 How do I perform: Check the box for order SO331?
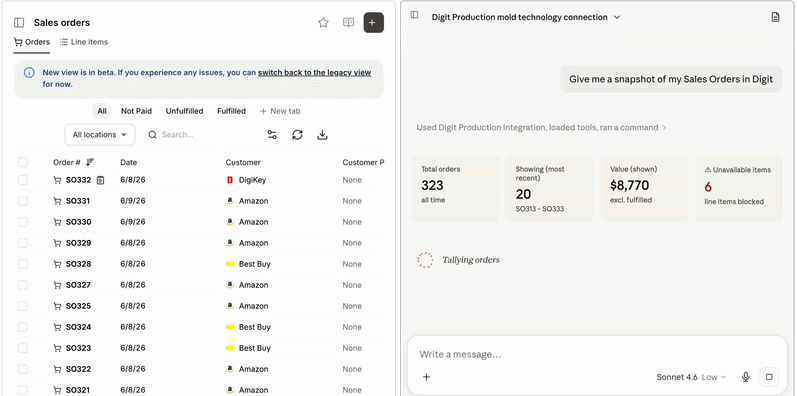pyautogui.click(x=23, y=201)
